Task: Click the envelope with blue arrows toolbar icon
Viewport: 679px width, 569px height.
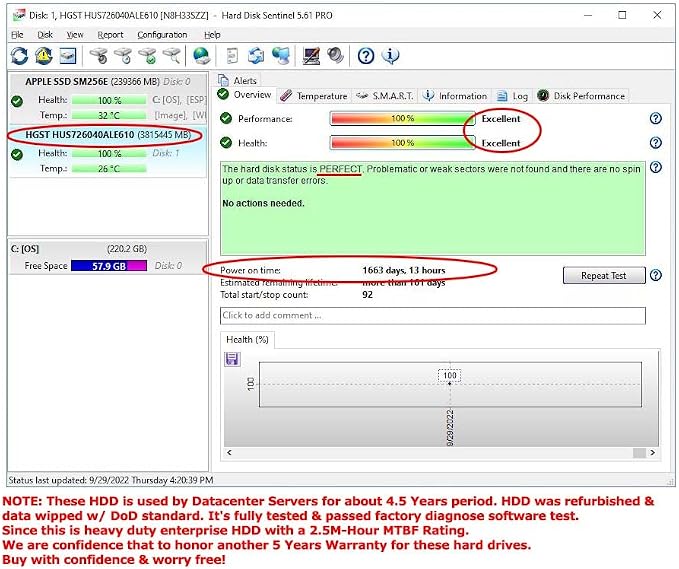Action: click(256, 56)
